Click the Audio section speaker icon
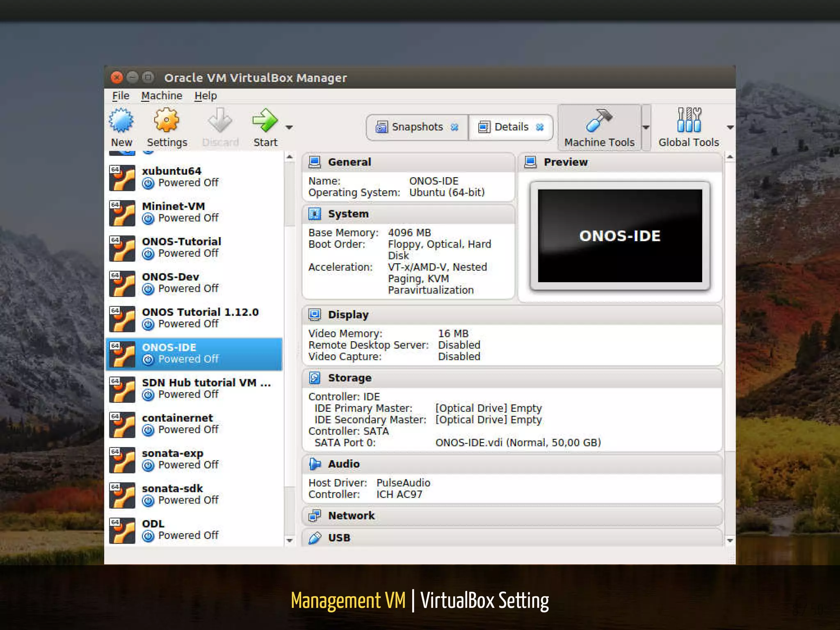The image size is (840, 630). [315, 464]
